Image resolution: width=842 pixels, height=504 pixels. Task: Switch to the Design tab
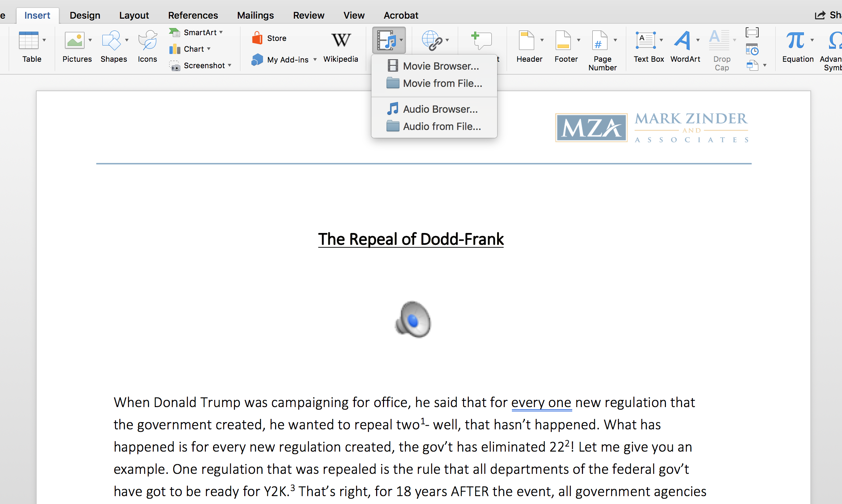pyautogui.click(x=85, y=15)
